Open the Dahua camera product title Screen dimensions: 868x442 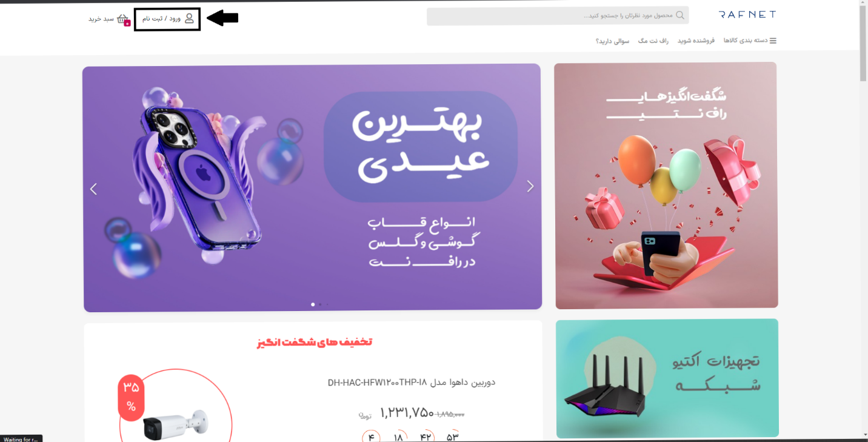coord(412,383)
